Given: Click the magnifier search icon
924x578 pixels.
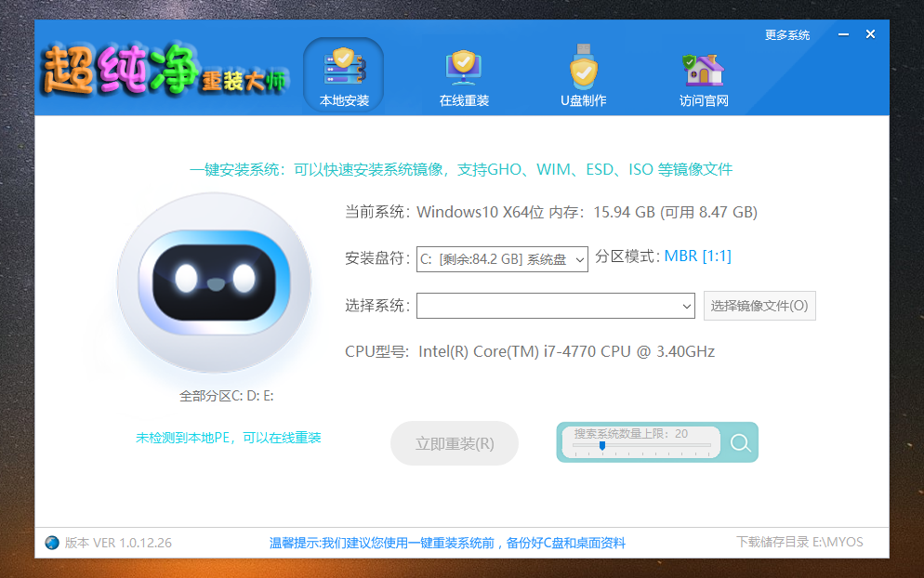Looking at the screenshot, I should tap(740, 442).
